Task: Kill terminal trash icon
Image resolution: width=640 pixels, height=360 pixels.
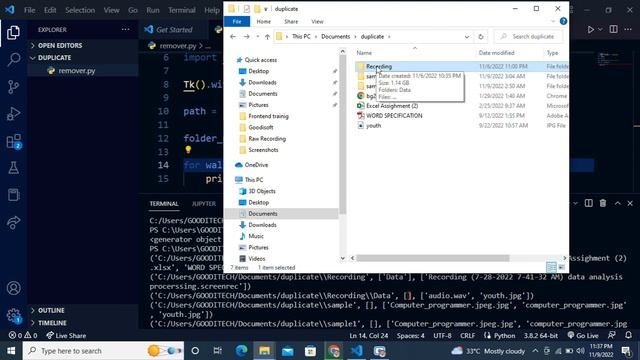Action: (603, 203)
